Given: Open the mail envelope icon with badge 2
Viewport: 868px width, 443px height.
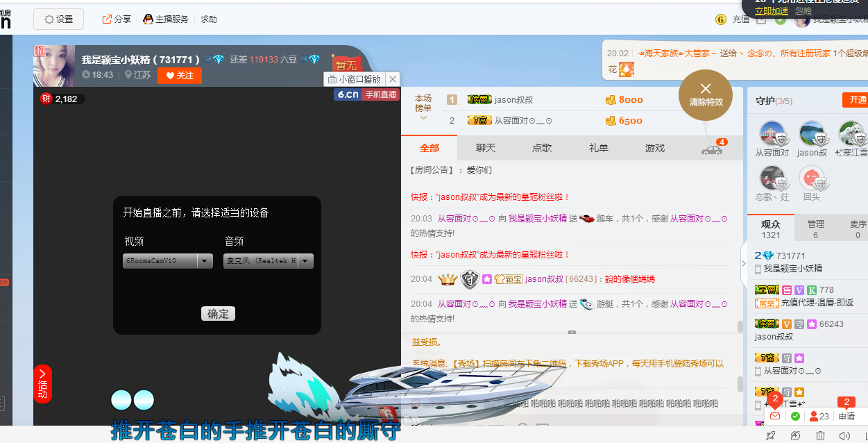Looking at the screenshot, I should [775, 416].
